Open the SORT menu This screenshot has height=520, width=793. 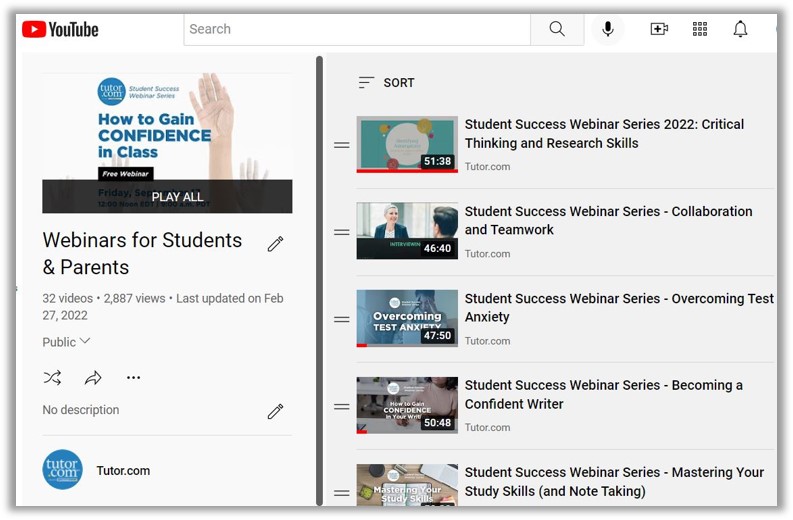(387, 82)
